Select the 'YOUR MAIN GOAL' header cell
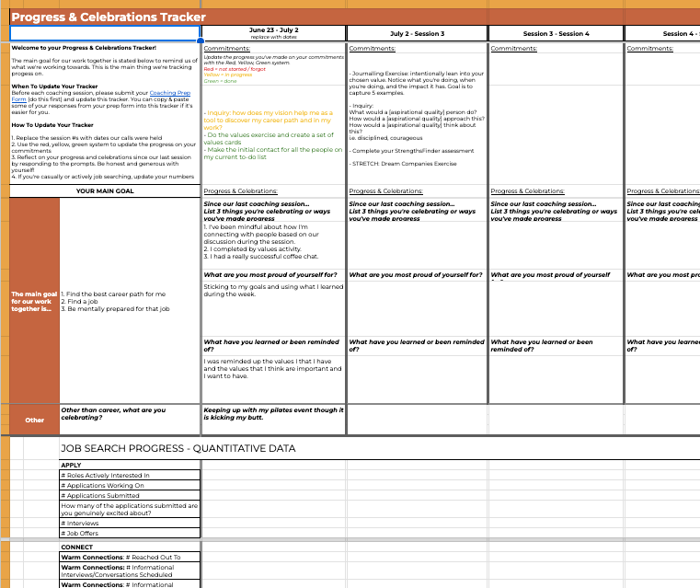700x588 pixels. click(105, 190)
